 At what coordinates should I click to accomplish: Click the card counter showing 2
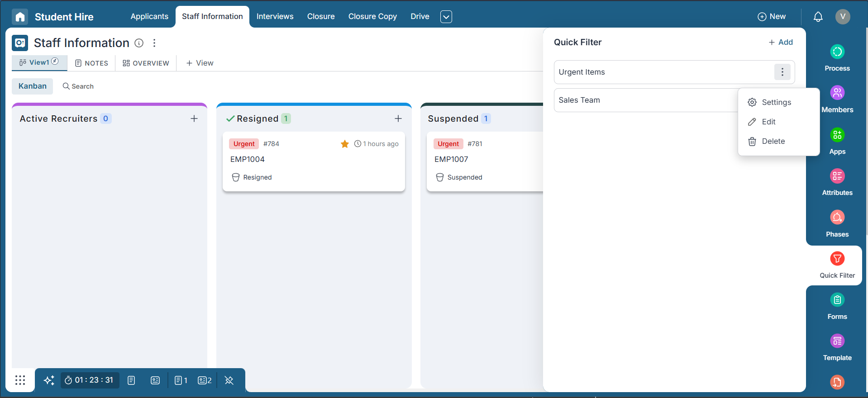[x=205, y=380]
